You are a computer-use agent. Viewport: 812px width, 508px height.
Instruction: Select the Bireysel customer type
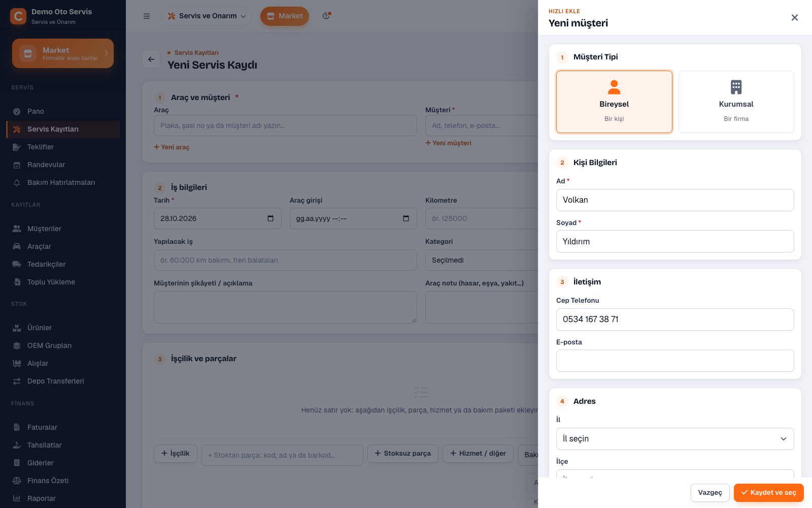pyautogui.click(x=614, y=102)
